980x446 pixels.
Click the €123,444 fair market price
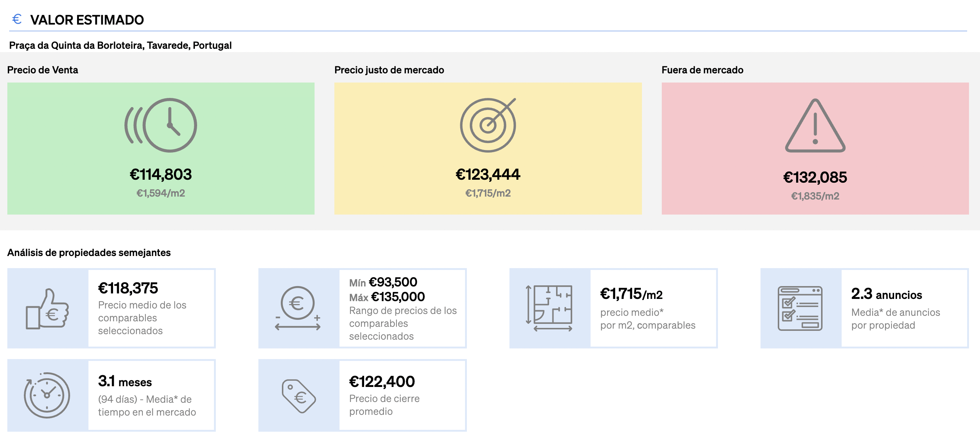[x=488, y=175]
